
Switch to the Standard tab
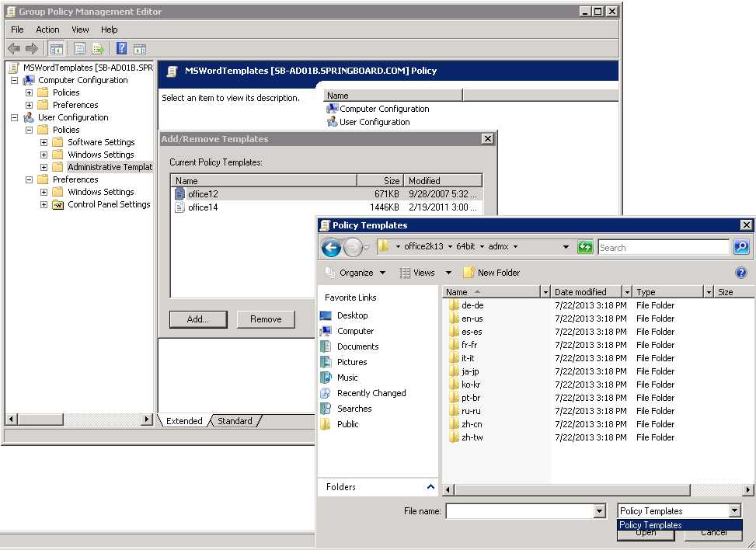pyautogui.click(x=235, y=420)
